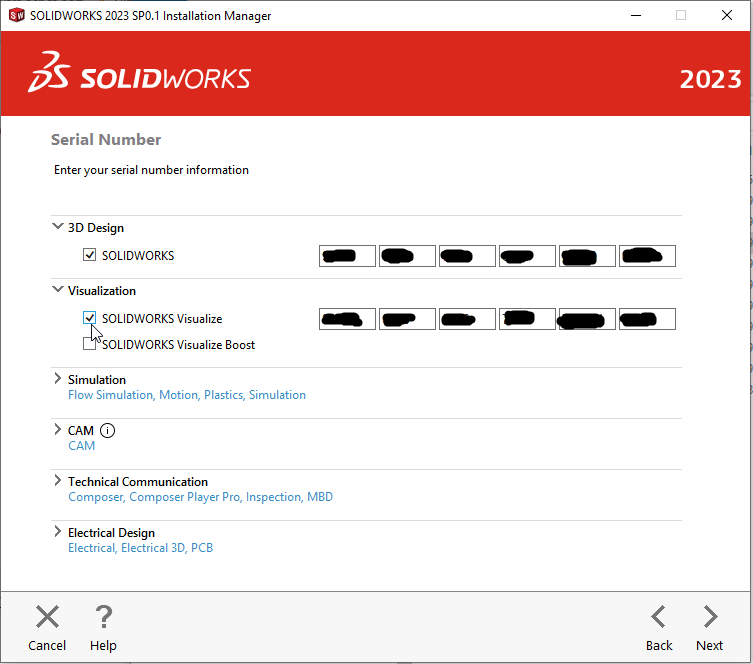Open Help via question mark icon
This screenshot has width=753, height=664.
click(103, 617)
